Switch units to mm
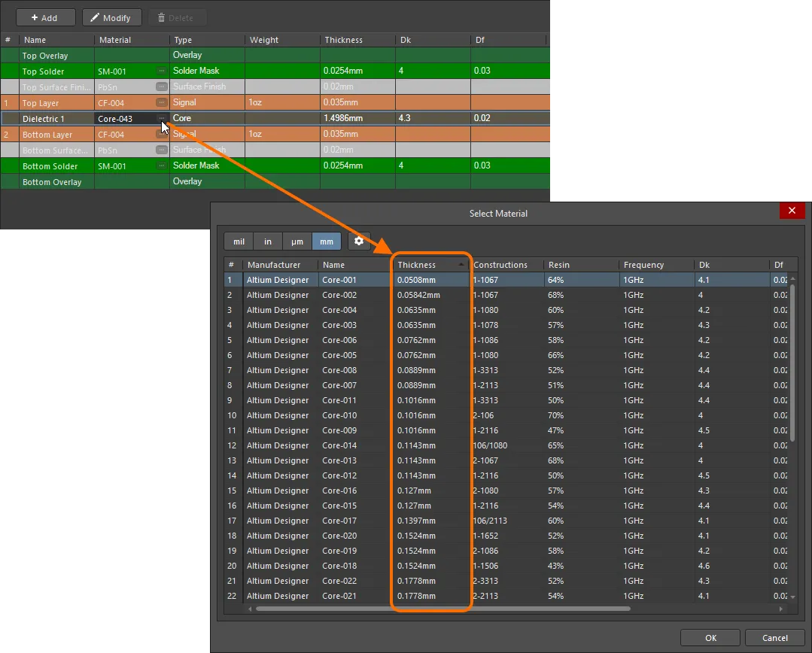Image resolution: width=812 pixels, height=653 pixels. click(x=327, y=241)
